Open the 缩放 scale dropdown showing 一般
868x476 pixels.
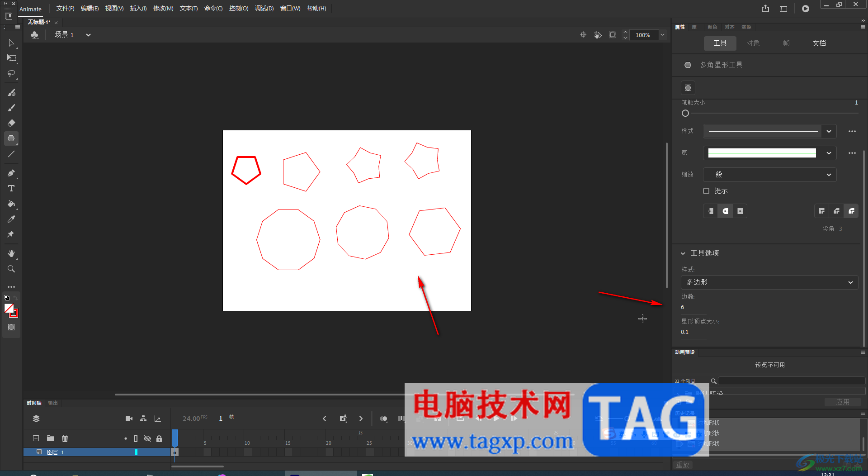point(769,175)
